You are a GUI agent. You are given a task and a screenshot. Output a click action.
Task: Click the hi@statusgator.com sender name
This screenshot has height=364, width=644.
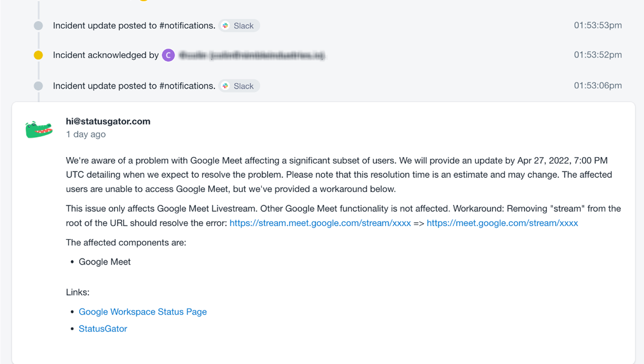108,121
